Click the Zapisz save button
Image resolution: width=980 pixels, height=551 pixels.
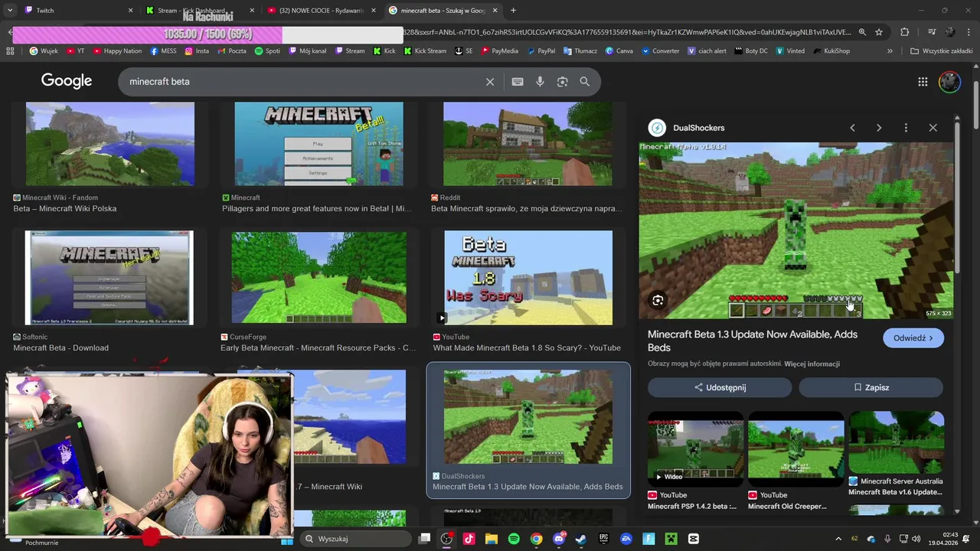coord(871,388)
